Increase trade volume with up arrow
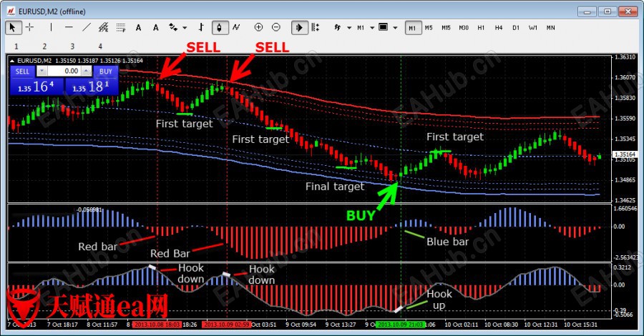644x336 pixels. click(87, 71)
